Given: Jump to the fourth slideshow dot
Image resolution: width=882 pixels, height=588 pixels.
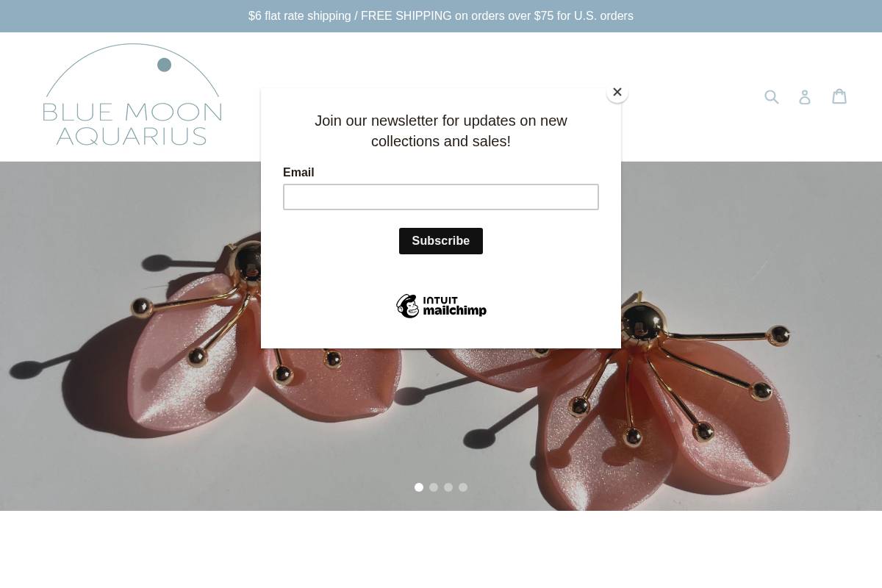Looking at the screenshot, I should click(x=463, y=487).
